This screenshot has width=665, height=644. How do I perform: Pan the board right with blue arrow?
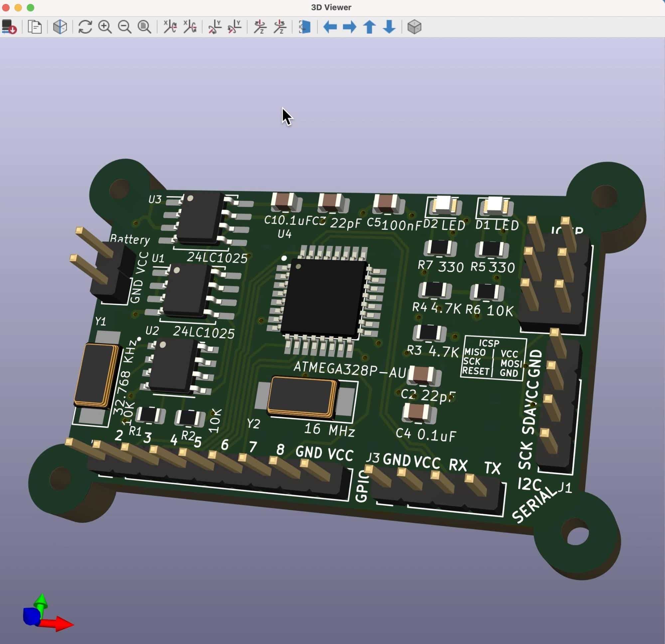[x=349, y=27]
